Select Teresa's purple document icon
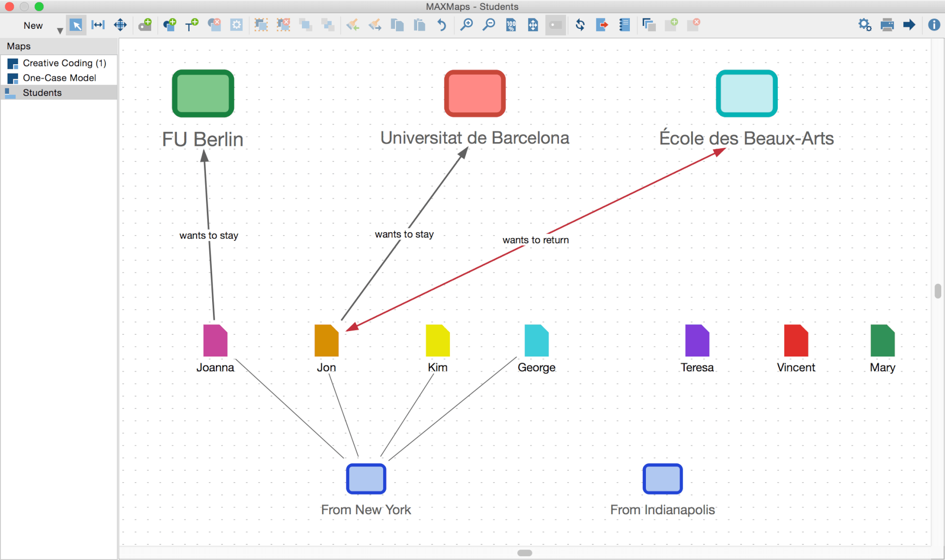This screenshot has height=560, width=945. click(x=697, y=340)
